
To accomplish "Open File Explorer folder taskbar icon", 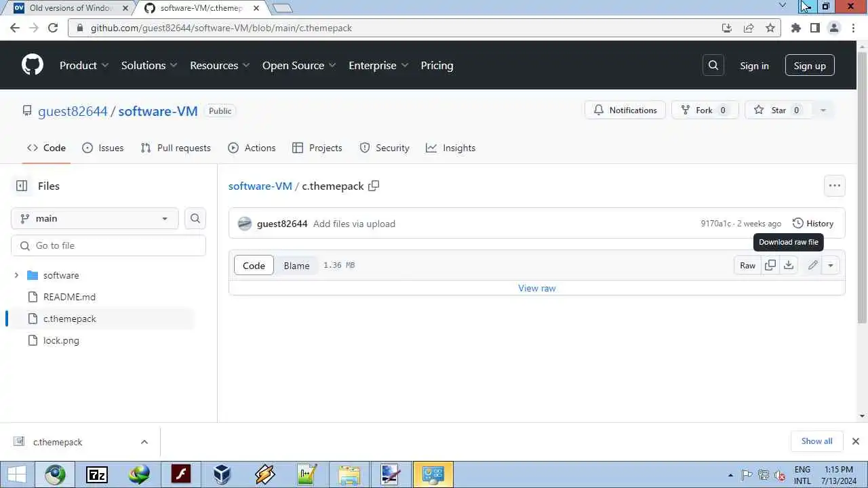I will click(x=349, y=474).
